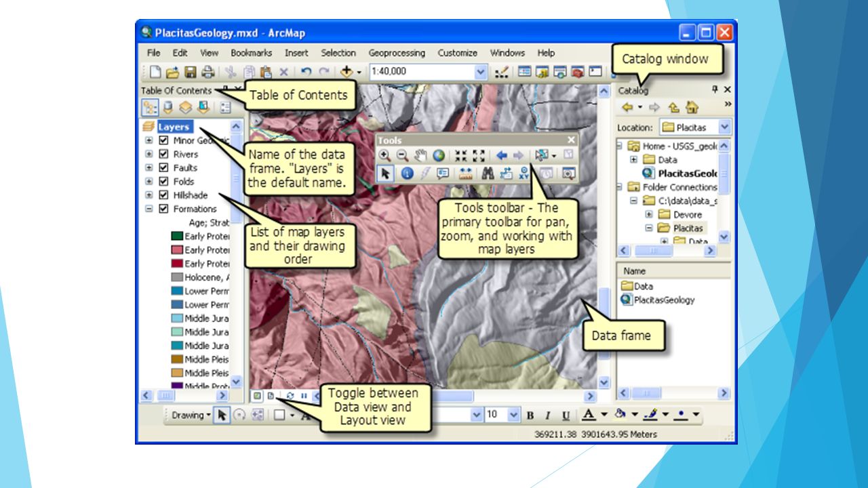Screen dimensions: 868x488
Task: Click Fixed Zoom In arrows
Action: pos(461,155)
